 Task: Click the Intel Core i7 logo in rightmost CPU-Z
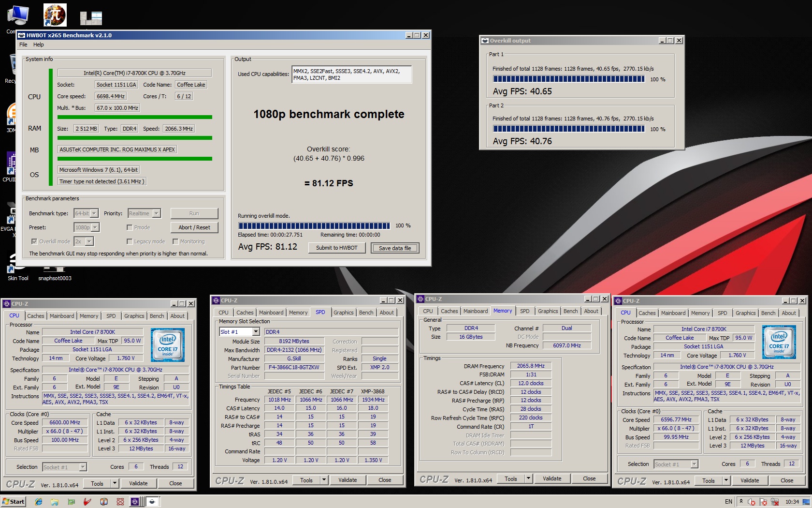coord(779,342)
